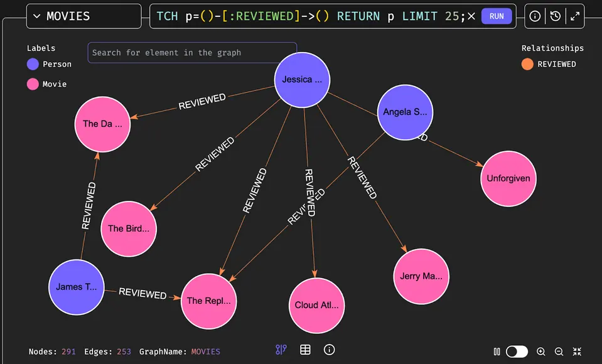Select the Jessica person node
This screenshot has height=364, width=602.
[302, 80]
